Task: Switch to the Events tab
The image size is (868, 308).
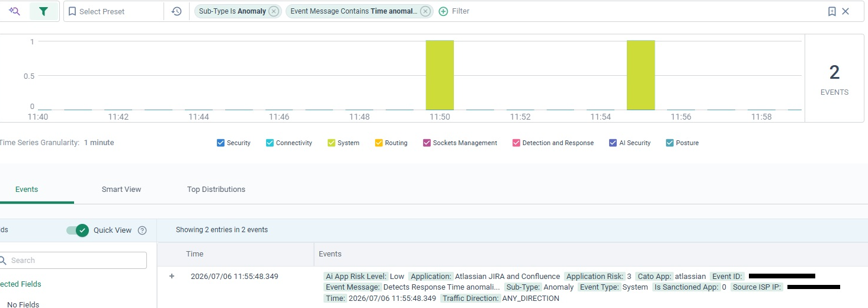Action: coord(27,190)
